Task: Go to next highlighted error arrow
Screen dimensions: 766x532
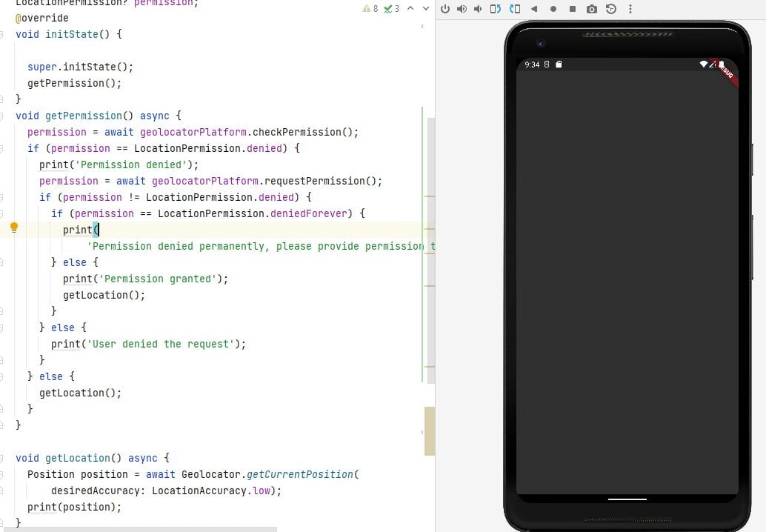Action: (426, 8)
